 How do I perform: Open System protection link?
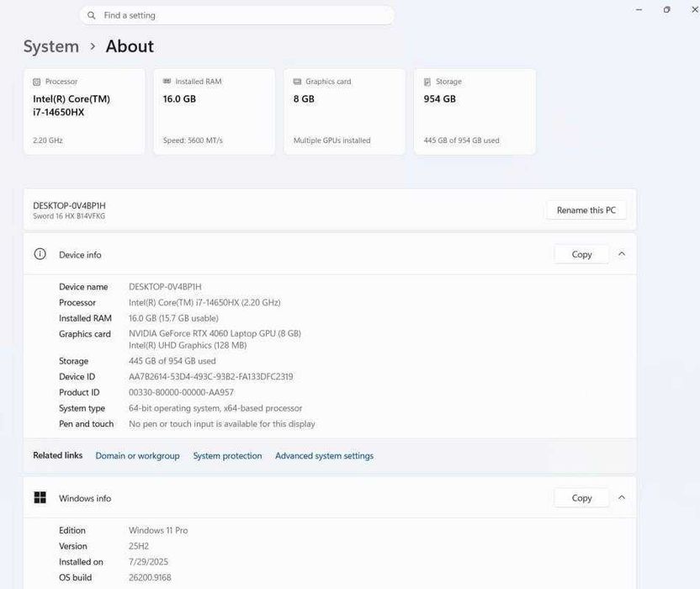tap(227, 455)
